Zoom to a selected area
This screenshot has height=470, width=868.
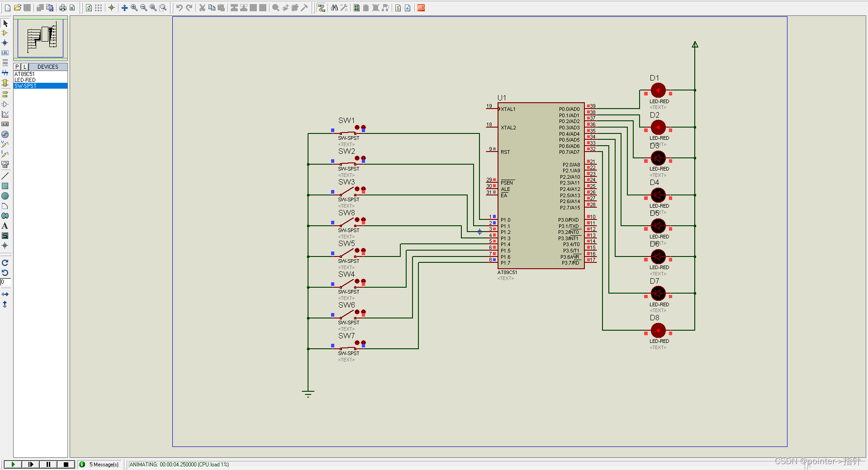[x=163, y=8]
